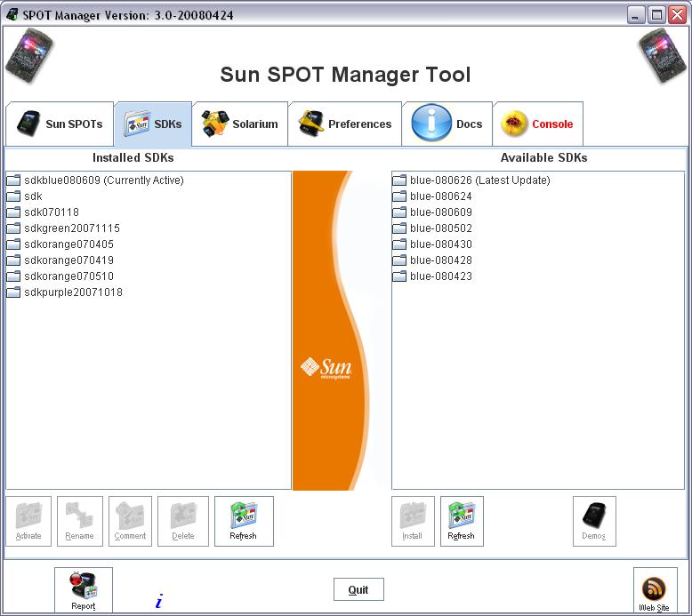Click the Rename SDK icon button
Viewport: 692px width, 616px height.
click(x=80, y=521)
